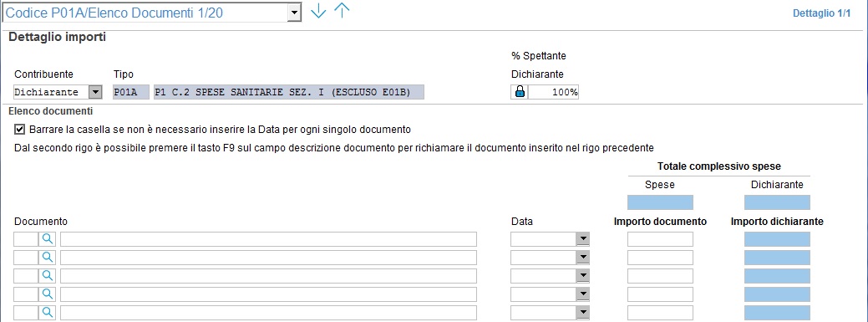This screenshot has width=868, height=322.
Task: Click the 'Dettaglio 1/1' link
Action: (821, 13)
